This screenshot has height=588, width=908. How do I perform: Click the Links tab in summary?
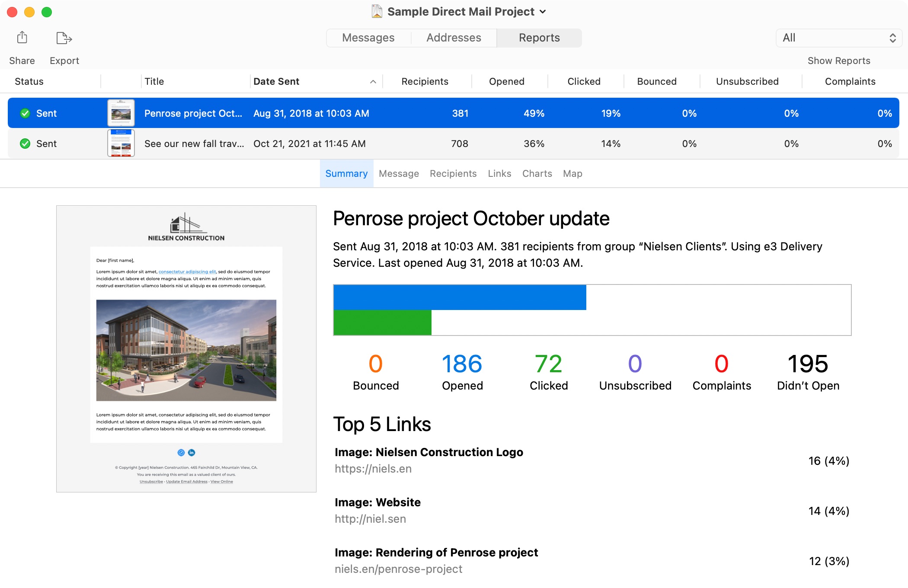tap(499, 173)
